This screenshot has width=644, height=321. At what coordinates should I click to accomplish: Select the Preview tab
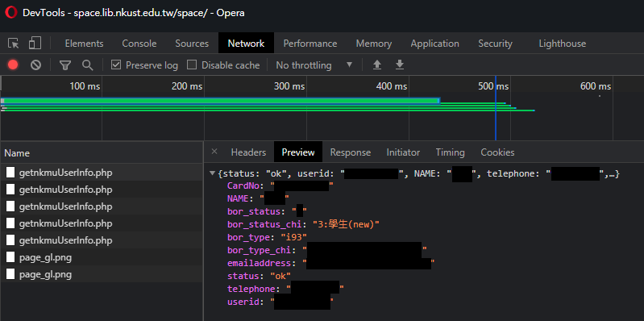point(298,152)
